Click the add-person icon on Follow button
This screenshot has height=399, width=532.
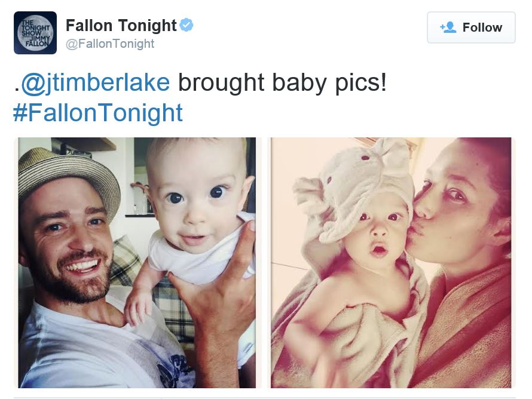448,27
